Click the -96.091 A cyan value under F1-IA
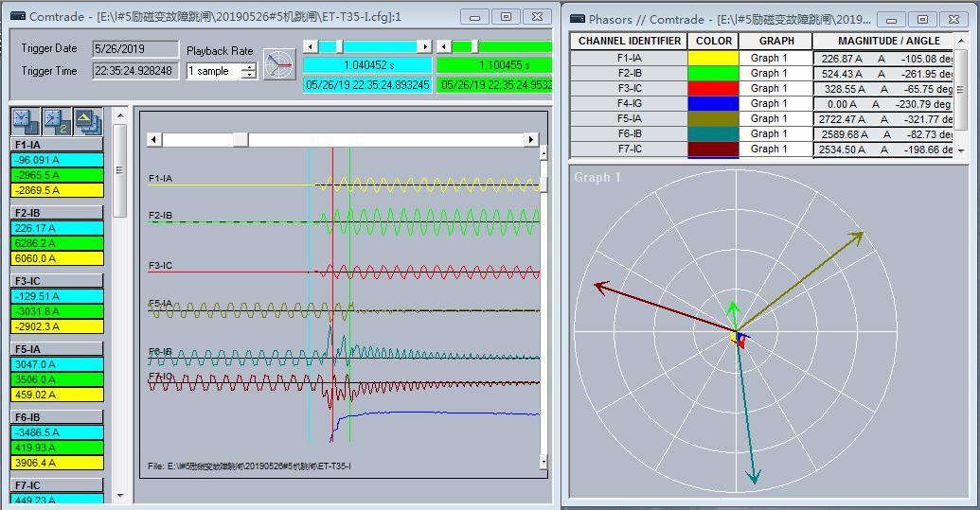The height and width of the screenshot is (510, 980). coord(57,160)
